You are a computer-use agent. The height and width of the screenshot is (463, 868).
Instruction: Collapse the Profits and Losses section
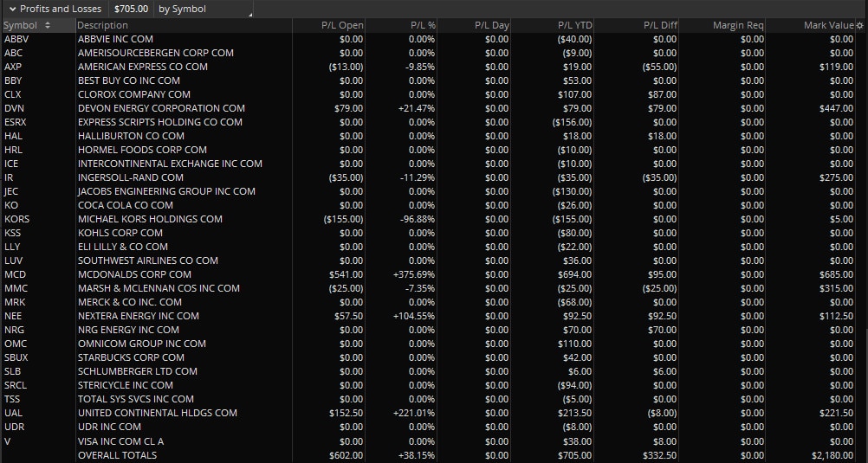[13, 9]
